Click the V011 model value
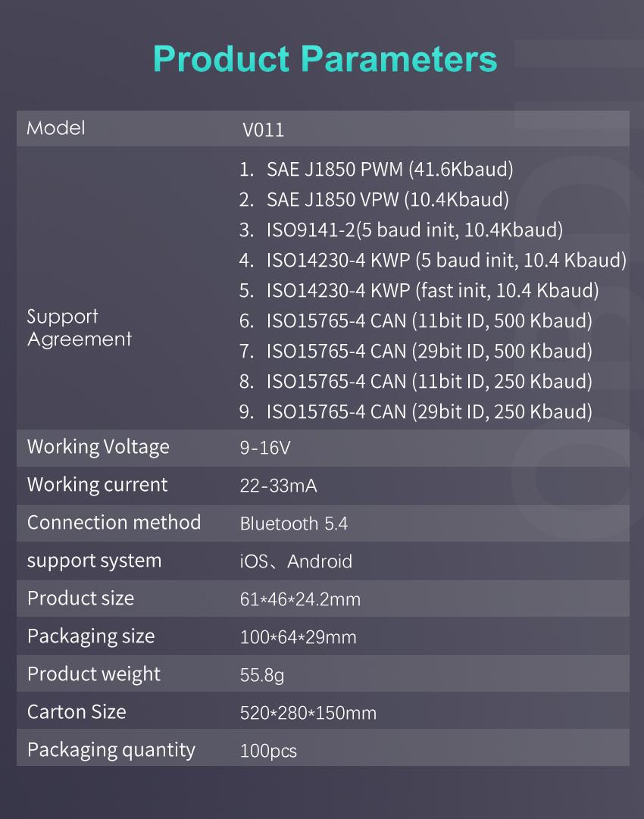The width and height of the screenshot is (644, 819). 263,130
